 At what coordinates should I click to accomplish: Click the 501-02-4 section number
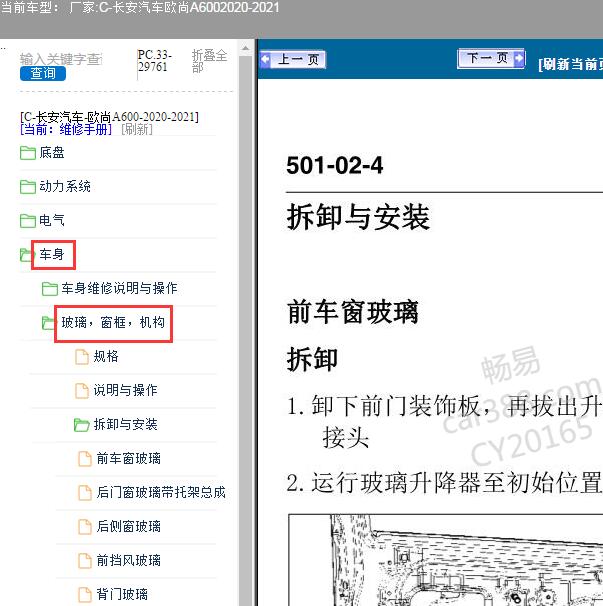coord(334,166)
